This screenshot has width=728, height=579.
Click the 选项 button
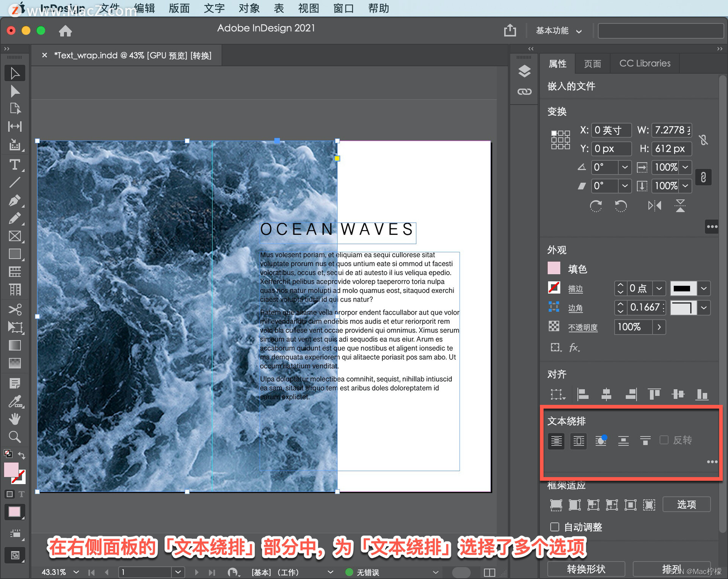686,504
